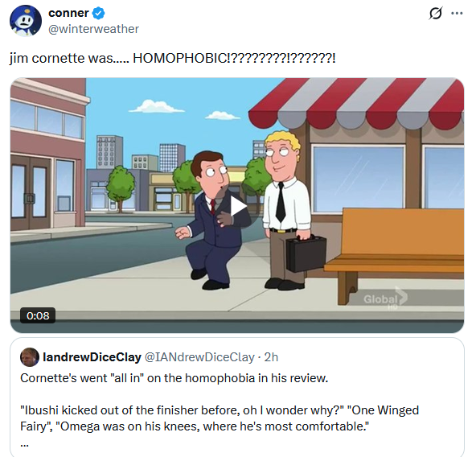The width and height of the screenshot is (476, 457).
Task: Click the Ibushi kicked out quote paragraph
Action: 220,418
